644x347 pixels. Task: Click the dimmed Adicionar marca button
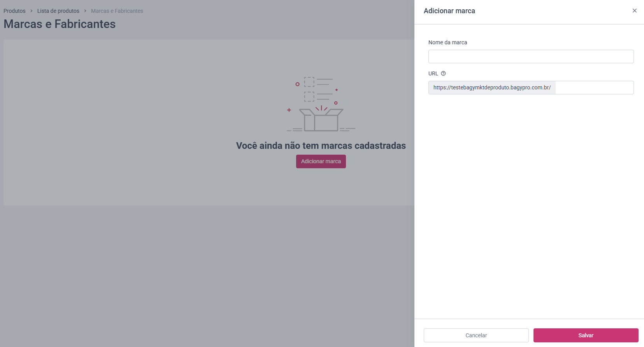[321, 161]
